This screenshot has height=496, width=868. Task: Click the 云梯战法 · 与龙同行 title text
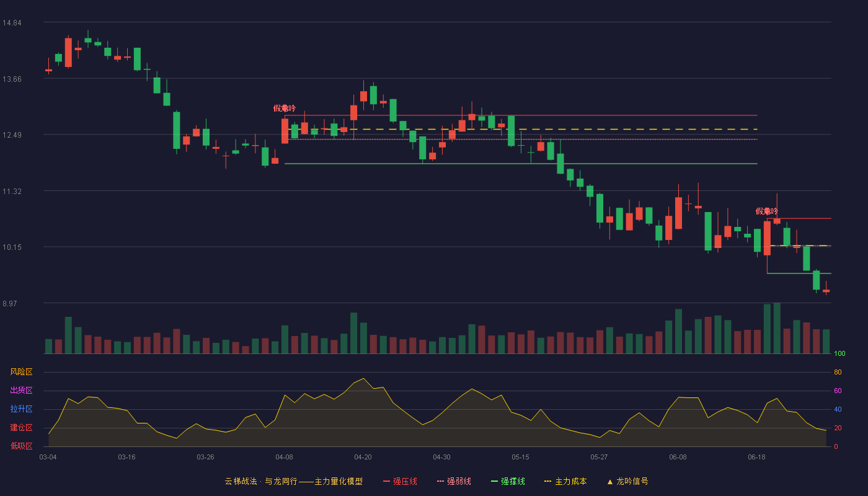click(x=260, y=482)
